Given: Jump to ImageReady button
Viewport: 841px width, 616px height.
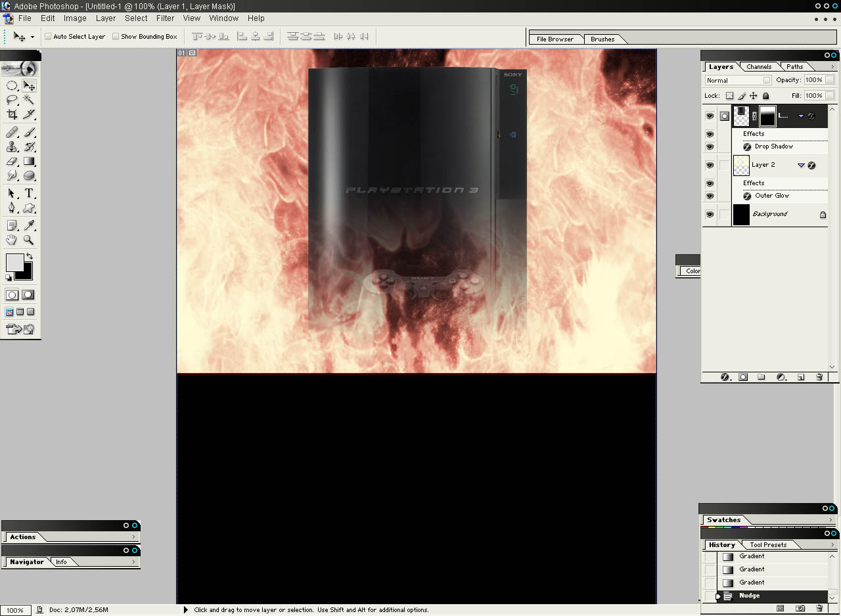Looking at the screenshot, I should 20,329.
